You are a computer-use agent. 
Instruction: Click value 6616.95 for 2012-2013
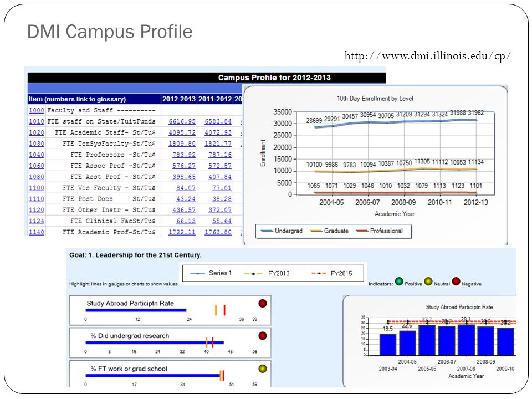pyautogui.click(x=182, y=121)
